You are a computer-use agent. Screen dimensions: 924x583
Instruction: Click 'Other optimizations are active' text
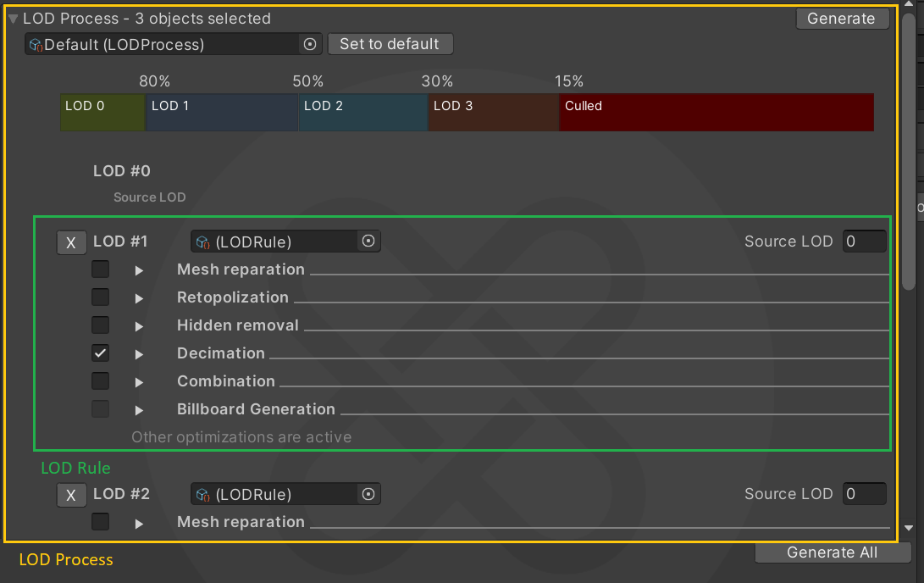pos(241,437)
